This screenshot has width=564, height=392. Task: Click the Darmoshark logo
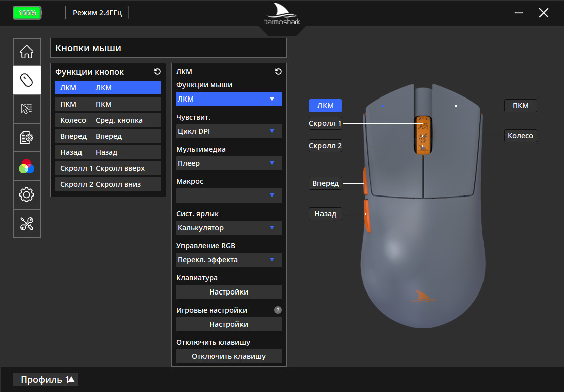click(x=282, y=15)
